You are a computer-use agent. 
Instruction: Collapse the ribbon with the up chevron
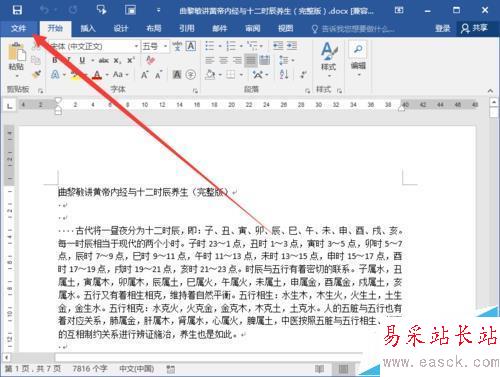pyautogui.click(x=490, y=91)
